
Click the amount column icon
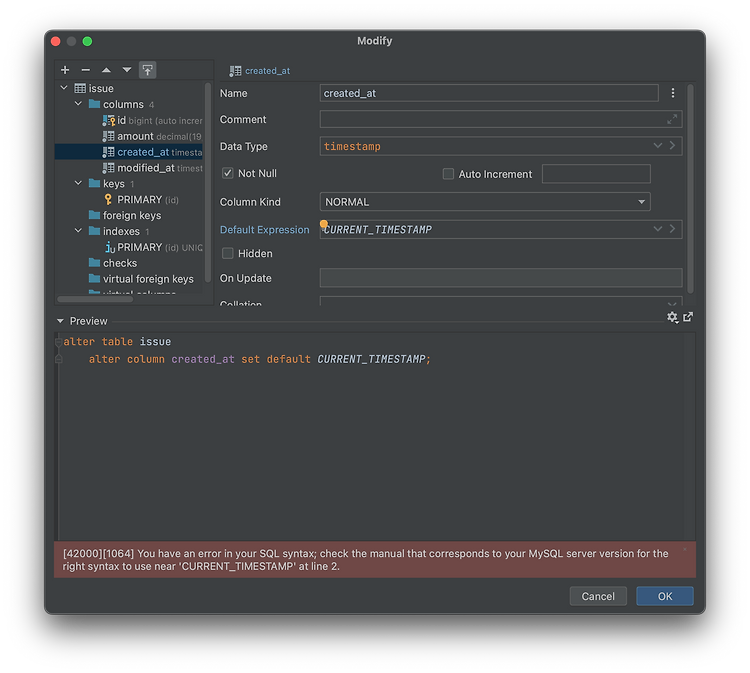pyautogui.click(x=109, y=136)
